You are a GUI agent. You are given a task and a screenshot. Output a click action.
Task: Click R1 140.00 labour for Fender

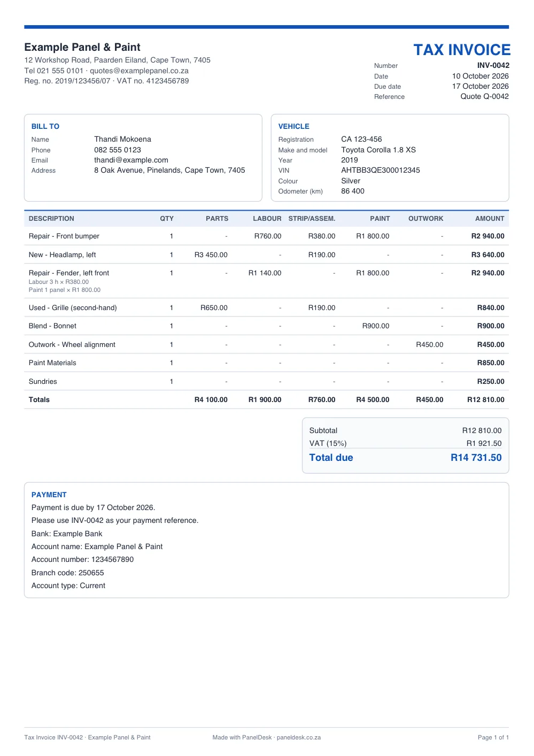tap(265, 273)
